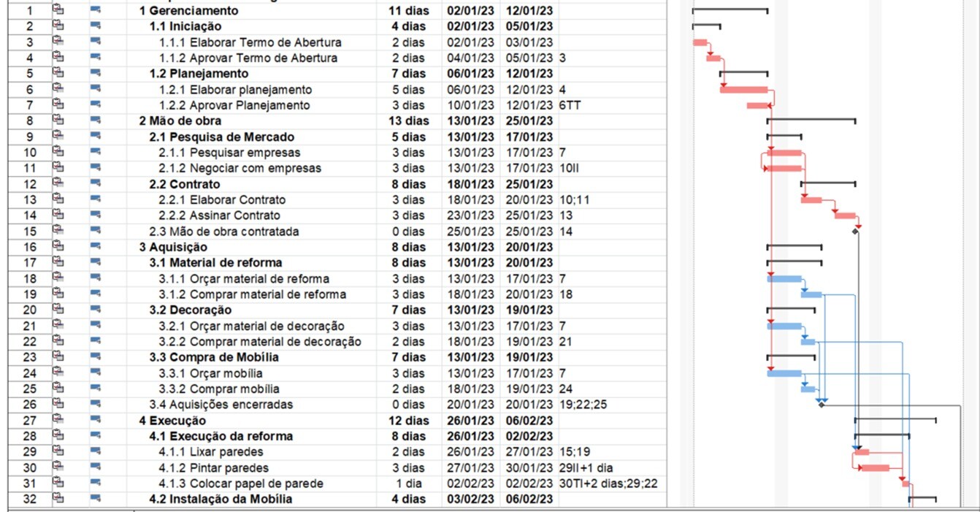Click the task mode icon for 2 Mão de obra
This screenshot has width=980, height=512.
point(96,121)
